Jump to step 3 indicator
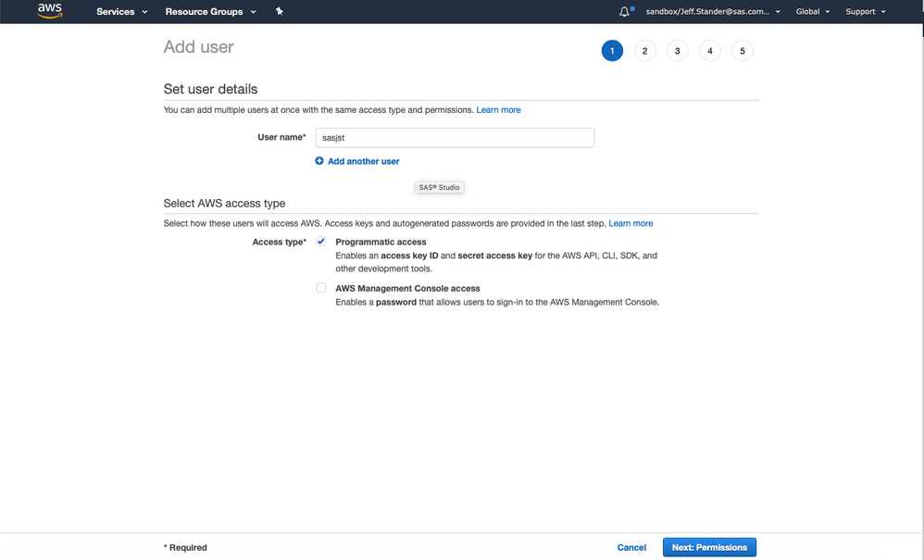The width and height of the screenshot is (924, 560). pyautogui.click(x=678, y=51)
